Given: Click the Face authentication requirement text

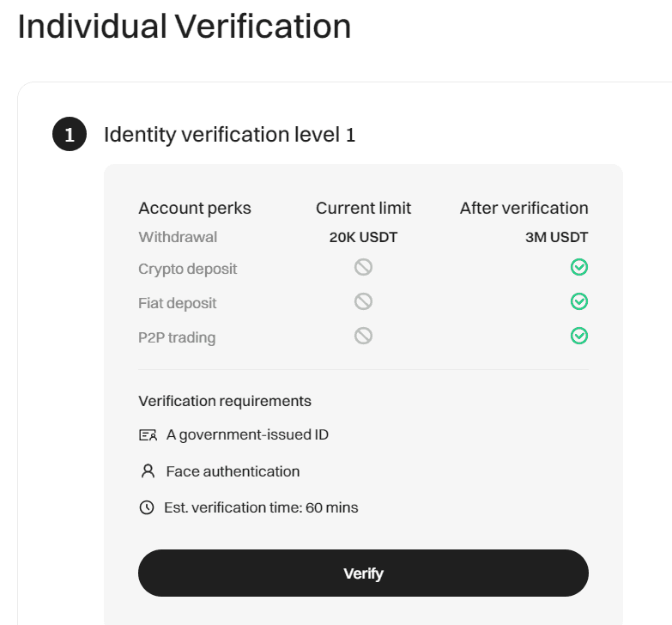Looking at the screenshot, I should (x=233, y=471).
